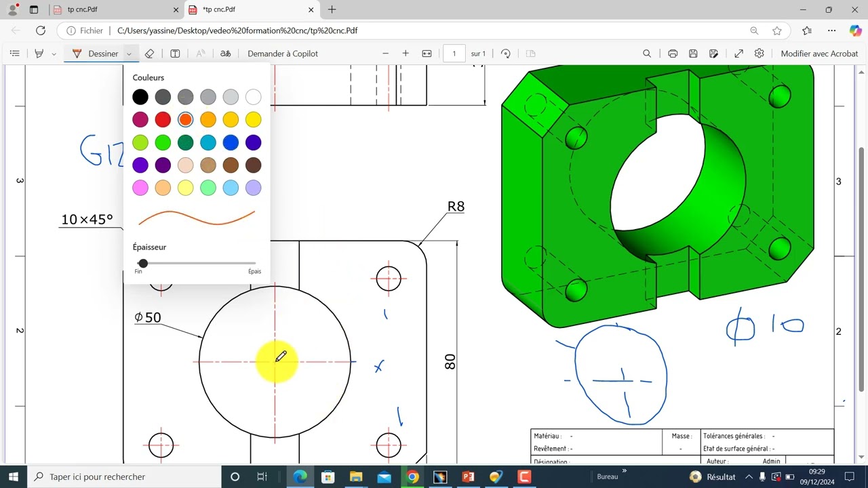Choose the red color swatch
868x488 pixels.
[x=163, y=120]
